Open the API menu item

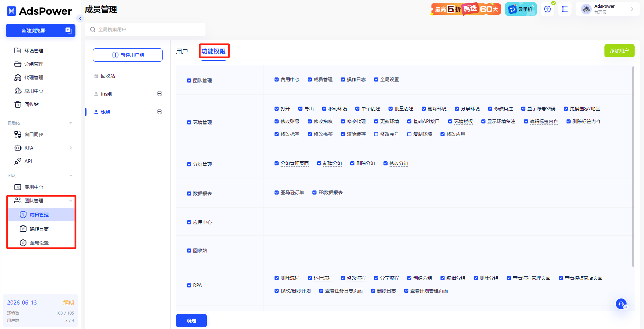tap(28, 161)
